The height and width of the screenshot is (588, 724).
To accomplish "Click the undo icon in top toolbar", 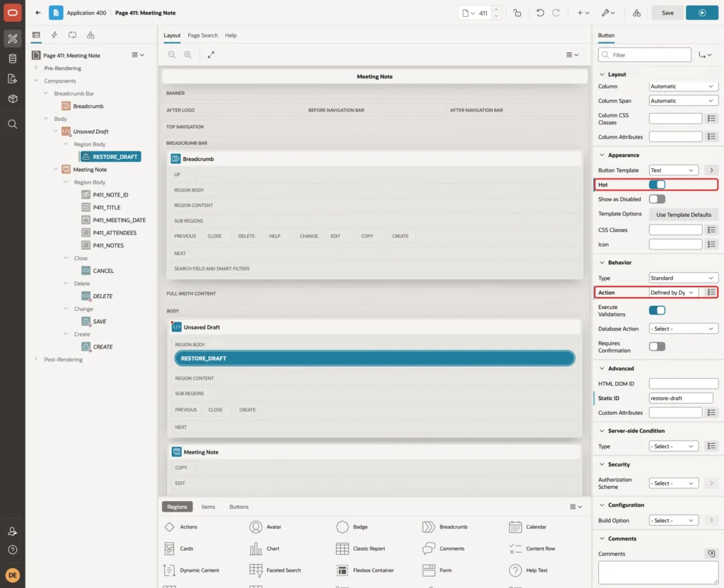I will [x=539, y=13].
